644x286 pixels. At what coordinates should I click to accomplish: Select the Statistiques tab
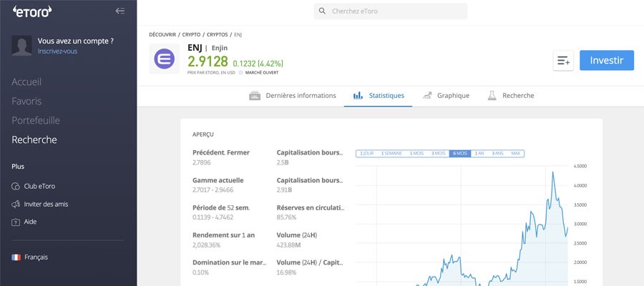click(379, 96)
